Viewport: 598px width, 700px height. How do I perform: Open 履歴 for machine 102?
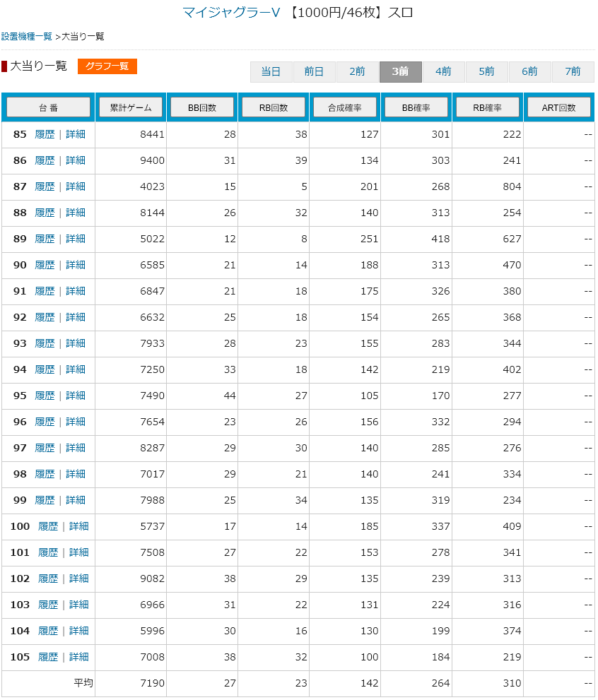coord(48,578)
